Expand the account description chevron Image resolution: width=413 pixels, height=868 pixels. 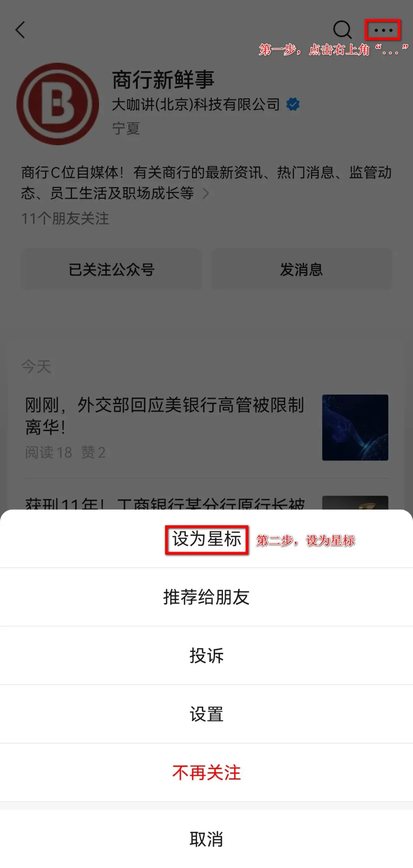206,193
